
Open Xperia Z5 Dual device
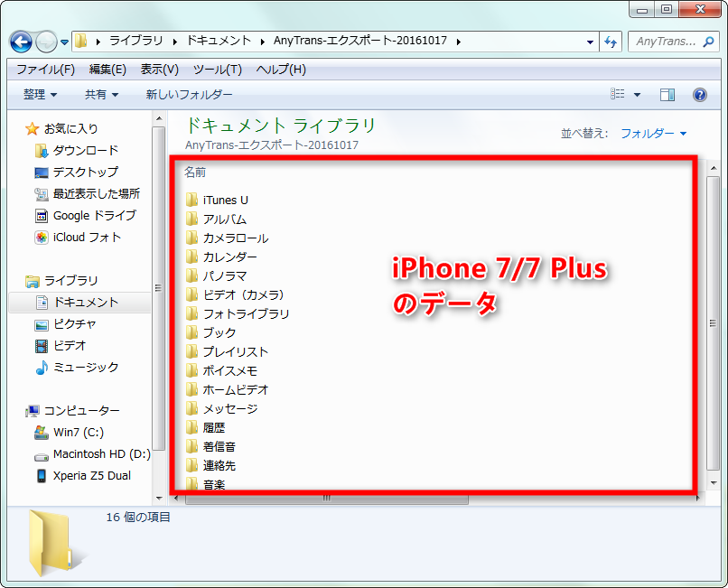(83, 476)
